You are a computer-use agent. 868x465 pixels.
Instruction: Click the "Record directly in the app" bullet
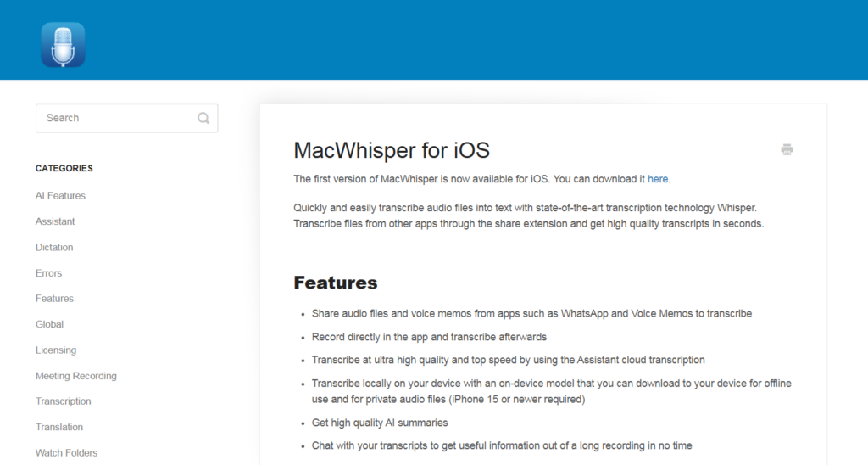pyautogui.click(x=429, y=337)
